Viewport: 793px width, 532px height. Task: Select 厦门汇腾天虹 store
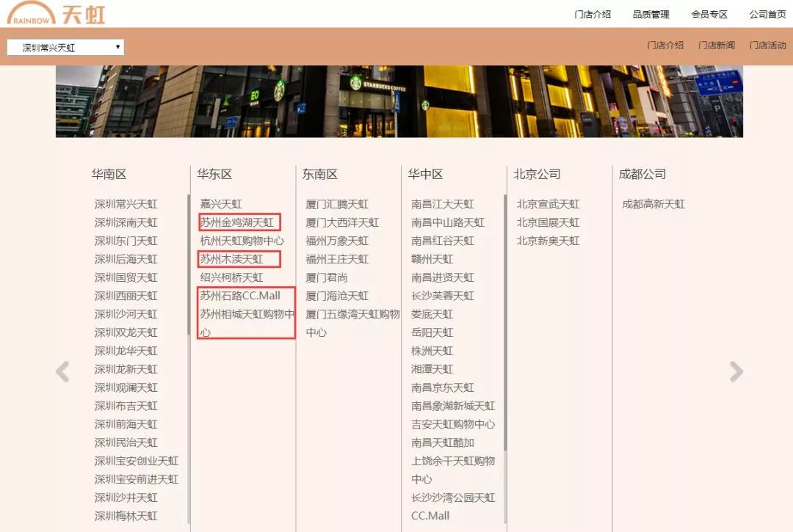click(337, 204)
